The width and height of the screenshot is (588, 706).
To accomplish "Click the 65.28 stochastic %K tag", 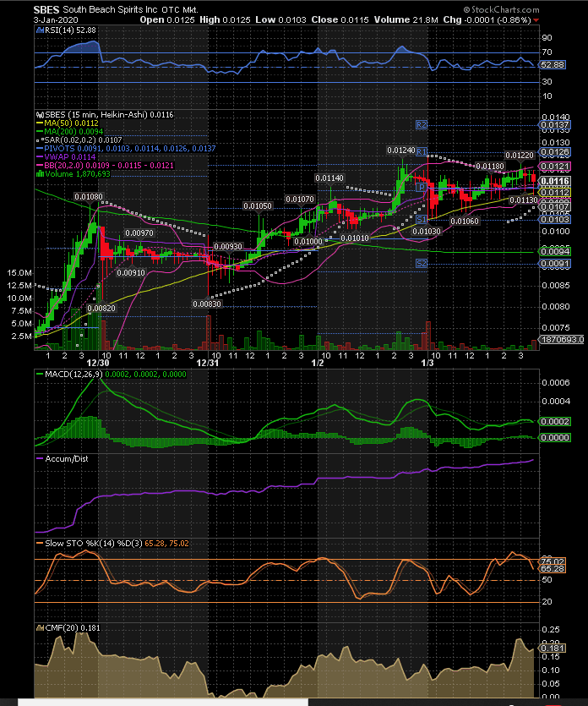I will pyautogui.click(x=553, y=569).
